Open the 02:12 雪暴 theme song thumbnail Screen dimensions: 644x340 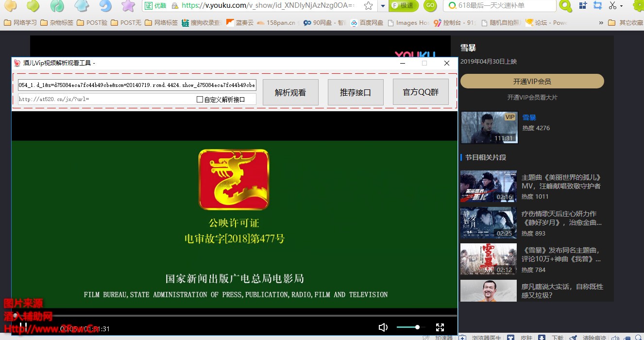pos(489,259)
